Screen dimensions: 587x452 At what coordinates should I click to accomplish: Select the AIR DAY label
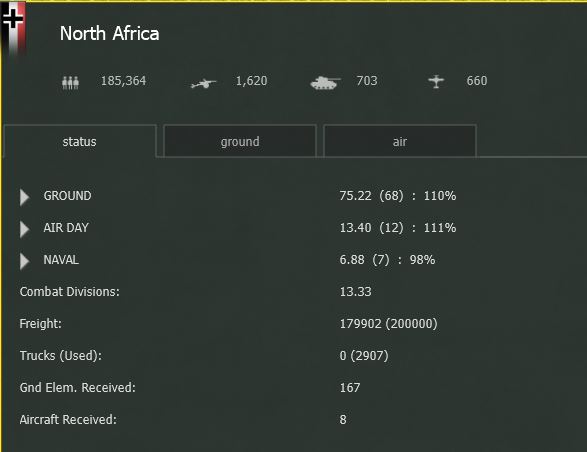(66, 228)
